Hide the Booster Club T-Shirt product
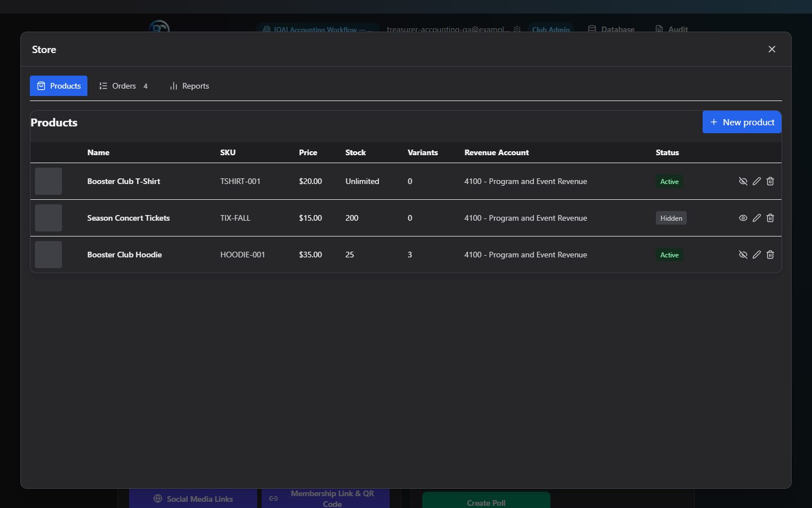Viewport: 812px width, 508px height. click(743, 181)
